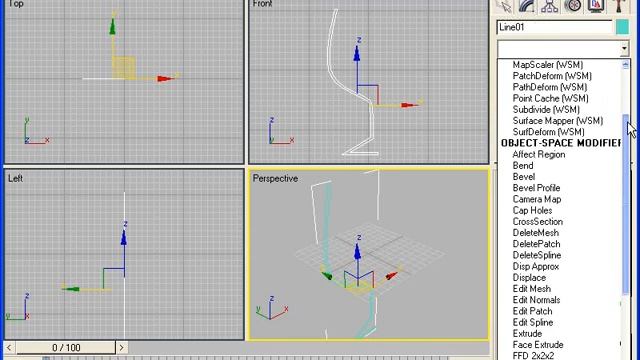The height and width of the screenshot is (360, 640).
Task: Select SurfDeform (WSM) modifier
Action: click(548, 132)
